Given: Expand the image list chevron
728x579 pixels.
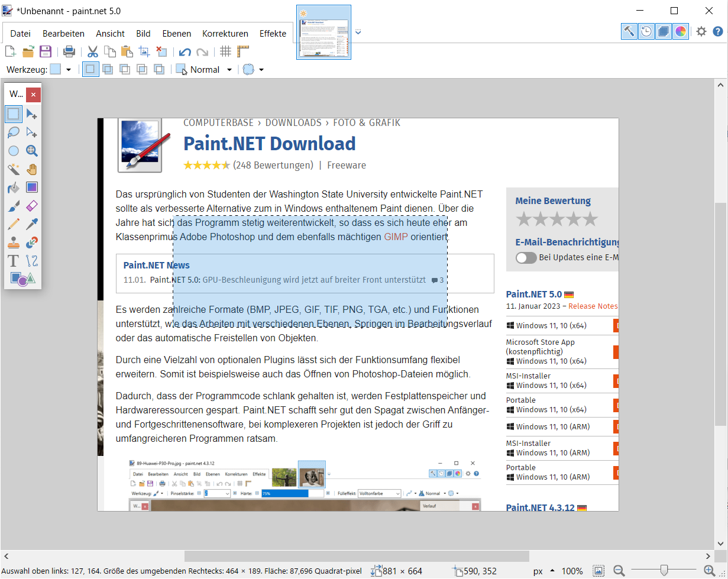Looking at the screenshot, I should (x=358, y=32).
